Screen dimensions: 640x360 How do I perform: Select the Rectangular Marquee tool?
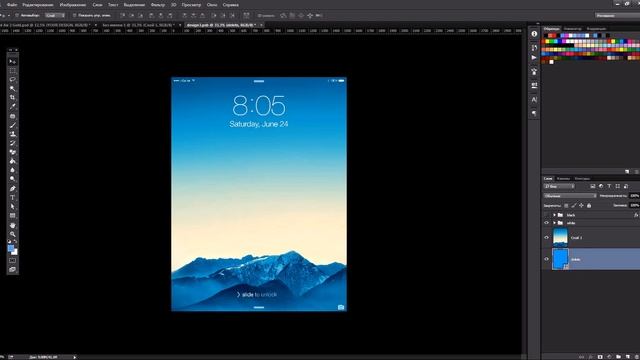13,71
